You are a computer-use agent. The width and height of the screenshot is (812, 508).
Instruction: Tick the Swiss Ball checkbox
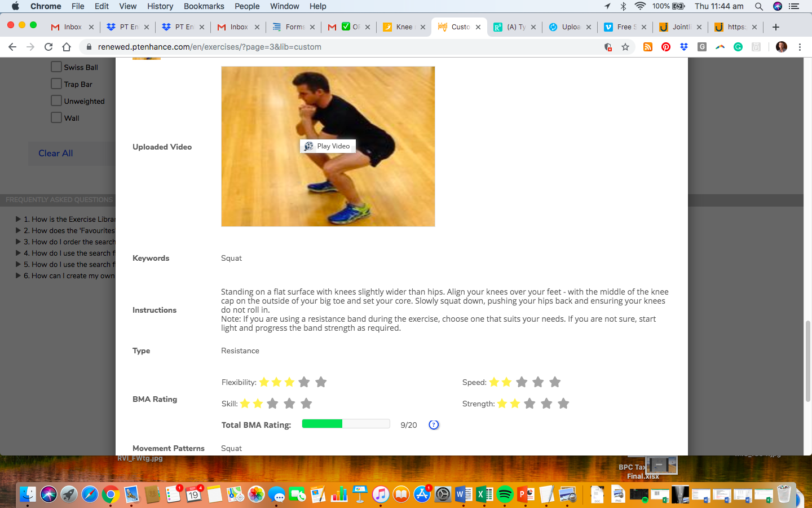(56, 67)
